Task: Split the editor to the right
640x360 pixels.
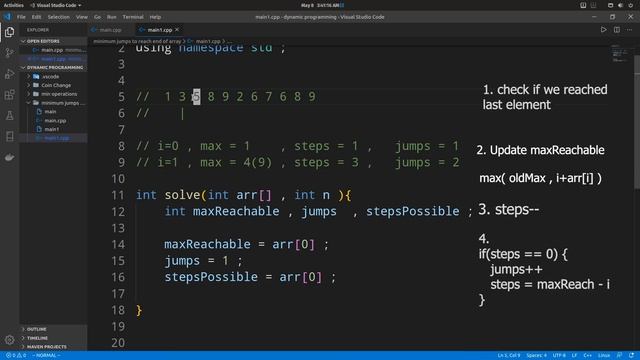Action: click(x=617, y=30)
